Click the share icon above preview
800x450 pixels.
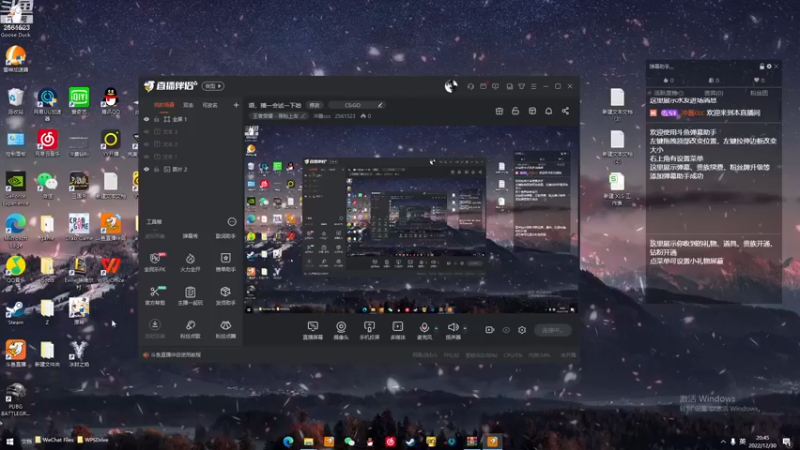pyautogui.click(x=565, y=111)
